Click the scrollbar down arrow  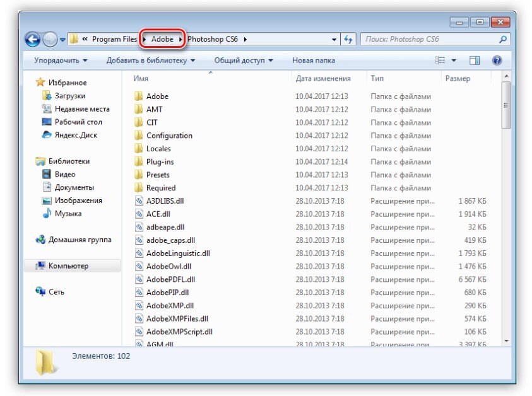pos(506,341)
